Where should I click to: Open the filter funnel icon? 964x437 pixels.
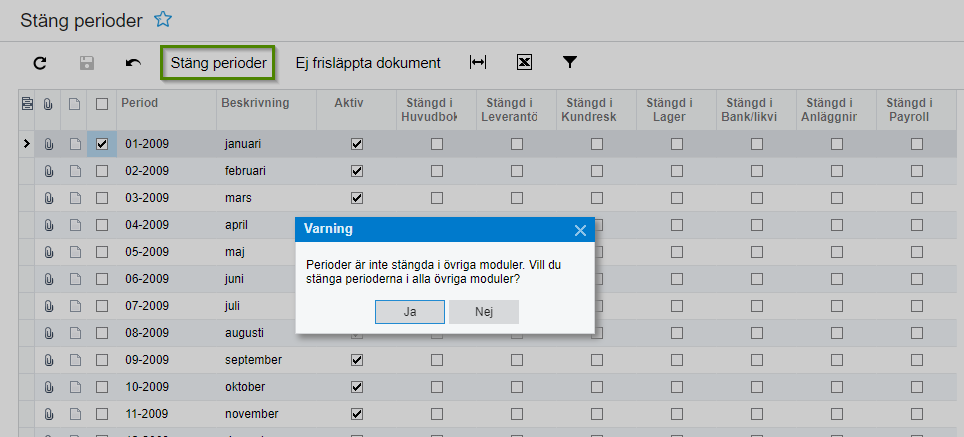click(570, 63)
